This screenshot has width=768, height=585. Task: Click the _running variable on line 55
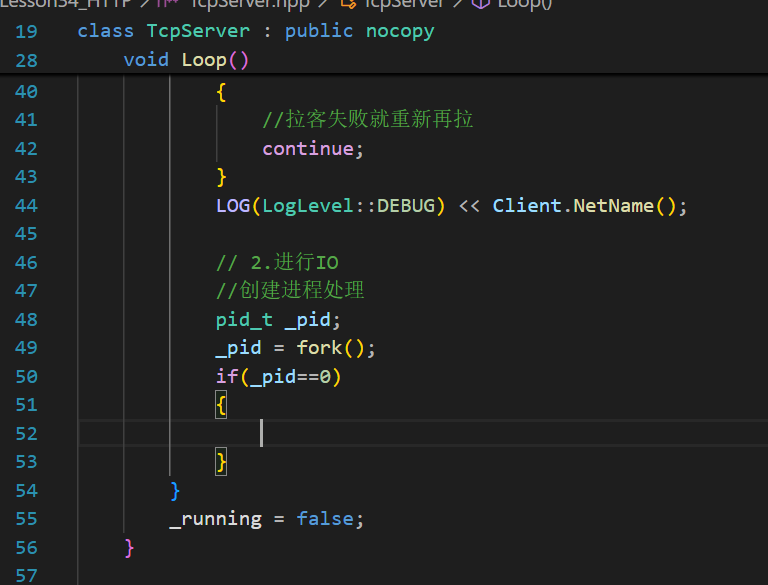pos(215,519)
